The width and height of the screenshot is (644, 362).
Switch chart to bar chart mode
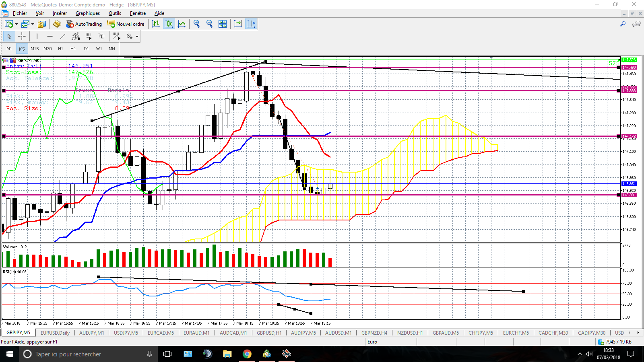pyautogui.click(x=156, y=24)
